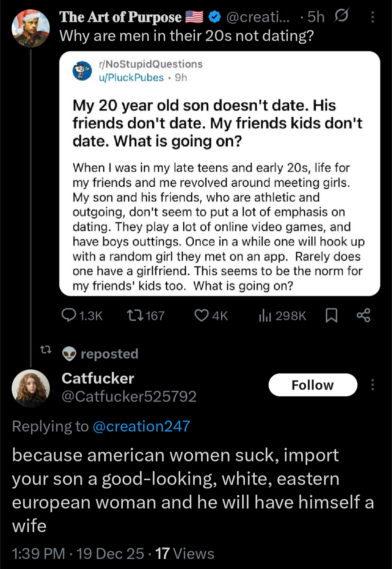The image size is (392, 569).
Task: Click the blue verified badge
Action: tap(215, 17)
